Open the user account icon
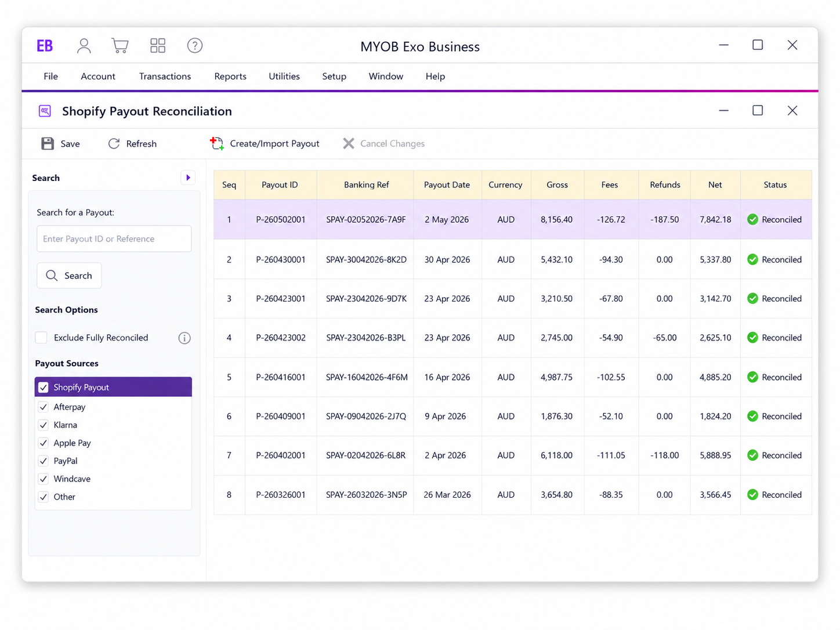This screenshot has height=630, width=840. coord(84,46)
